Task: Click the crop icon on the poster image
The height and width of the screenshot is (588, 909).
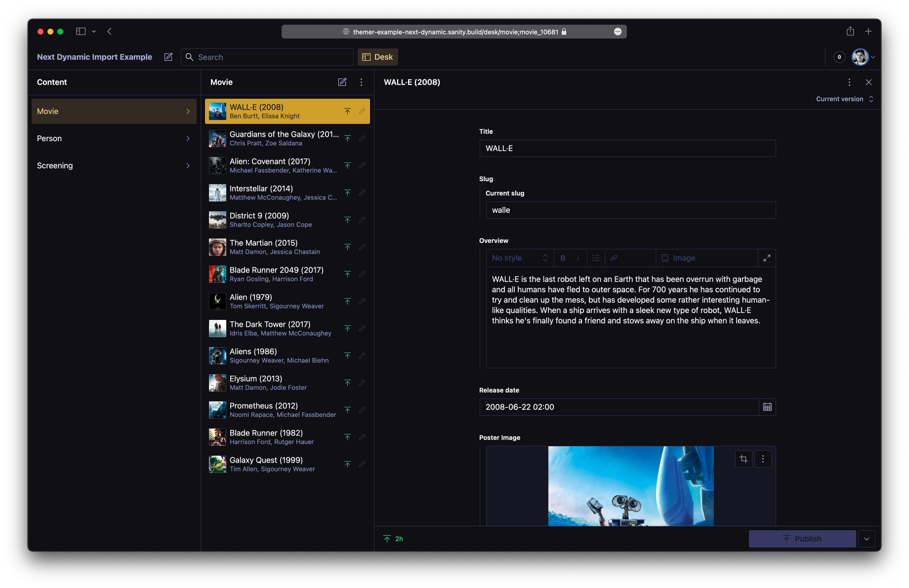Action: click(744, 459)
